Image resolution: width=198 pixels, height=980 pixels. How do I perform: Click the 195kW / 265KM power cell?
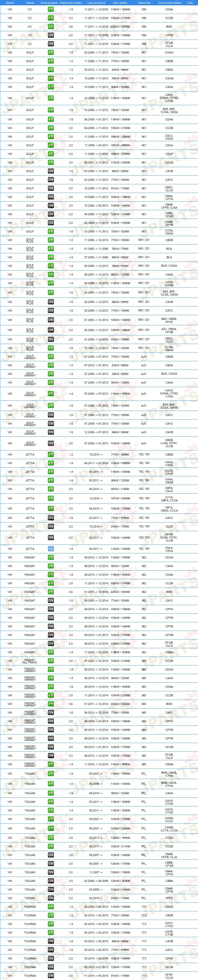pos(120,145)
